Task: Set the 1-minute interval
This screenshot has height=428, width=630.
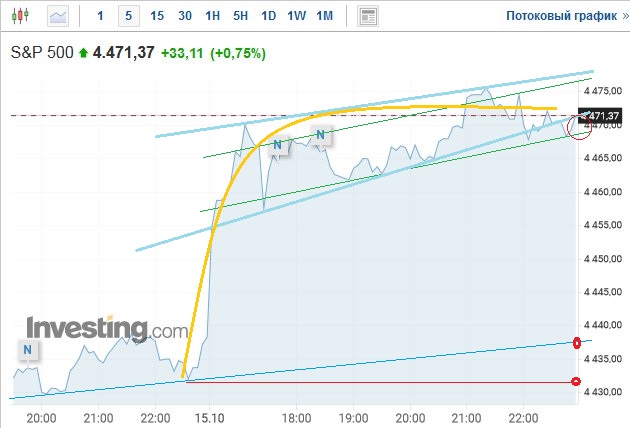Action: (100, 16)
